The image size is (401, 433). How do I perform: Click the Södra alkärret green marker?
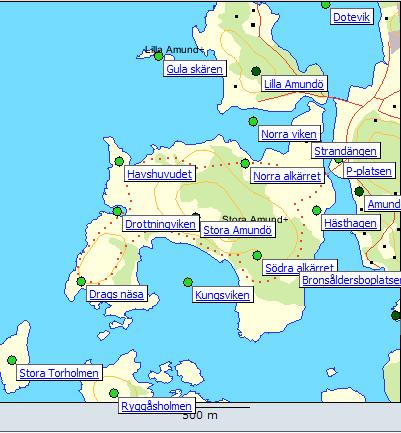pyautogui.click(x=257, y=256)
